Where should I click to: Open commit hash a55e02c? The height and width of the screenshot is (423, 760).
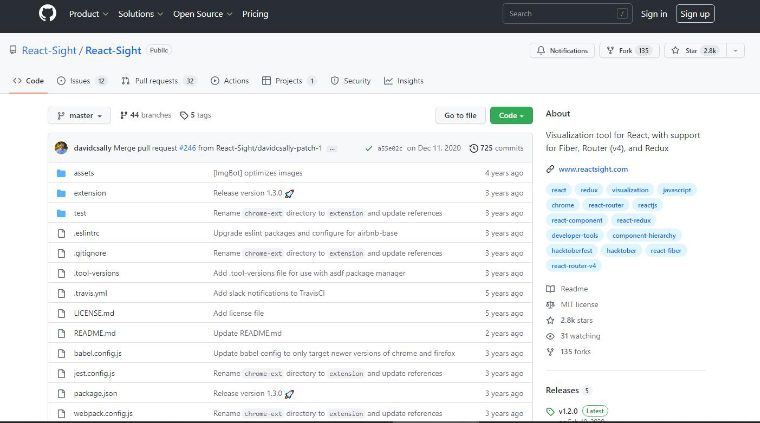(390, 148)
